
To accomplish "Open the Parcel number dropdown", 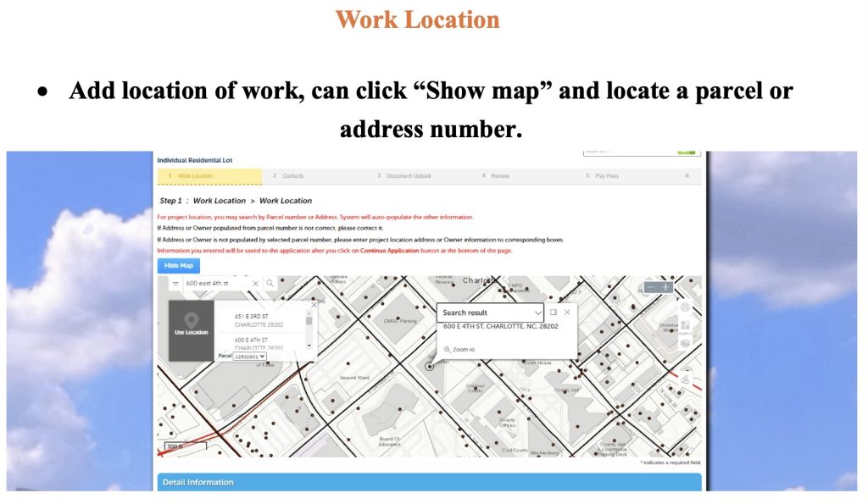I will pyautogui.click(x=249, y=357).
